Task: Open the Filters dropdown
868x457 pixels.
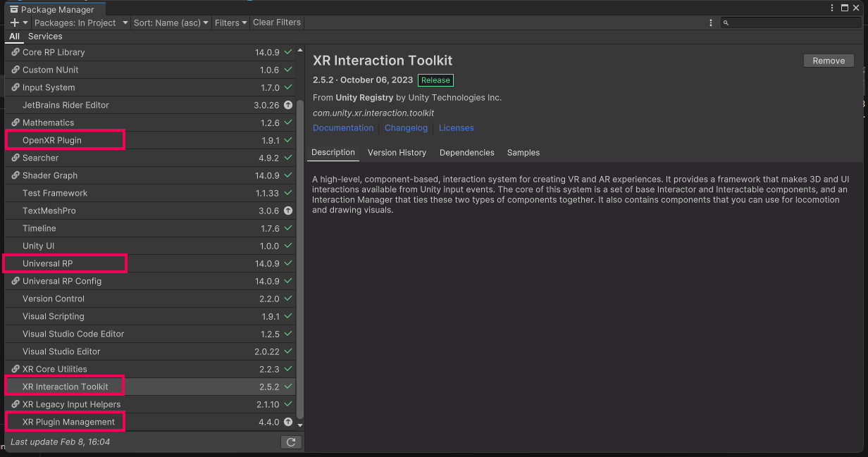Action: click(230, 22)
